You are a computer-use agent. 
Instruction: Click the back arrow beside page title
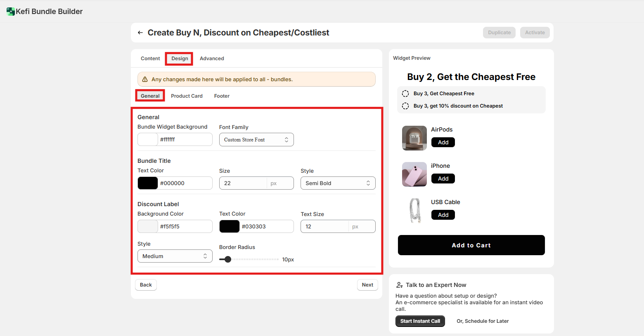(x=140, y=33)
